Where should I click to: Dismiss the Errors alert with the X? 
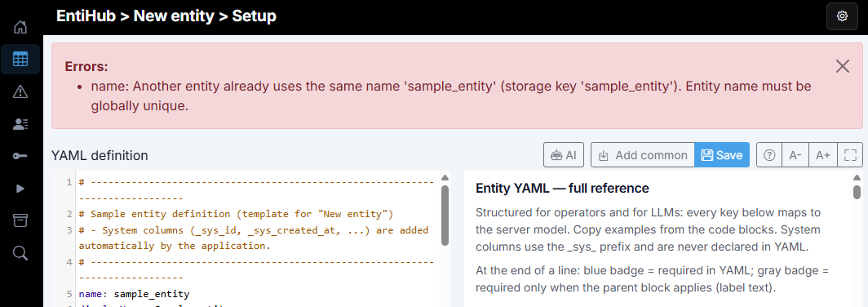[843, 66]
